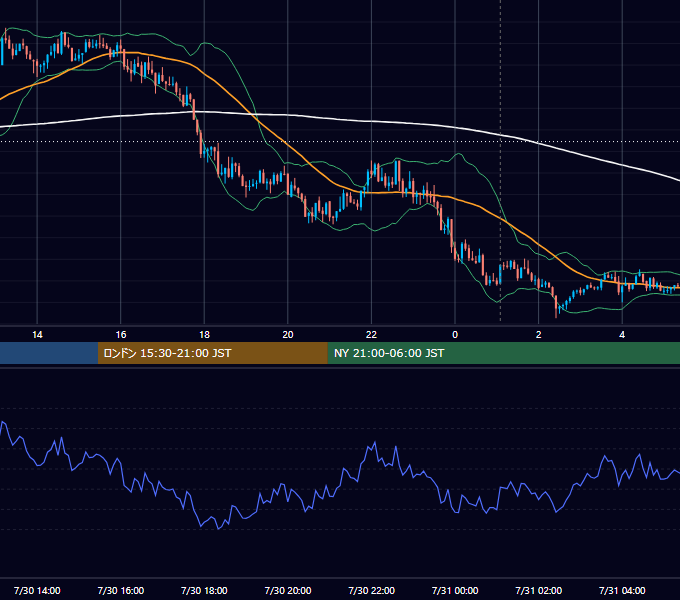Click the NY 21:00-06:00 JST session bar
This screenshot has height=600, width=680.
pyautogui.click(x=503, y=353)
